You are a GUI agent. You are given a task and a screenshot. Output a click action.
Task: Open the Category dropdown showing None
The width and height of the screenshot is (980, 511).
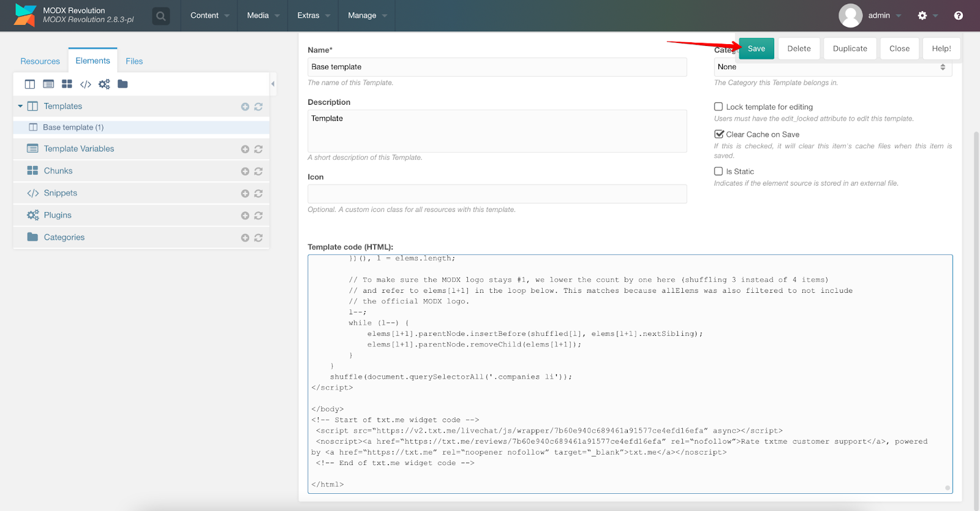833,67
